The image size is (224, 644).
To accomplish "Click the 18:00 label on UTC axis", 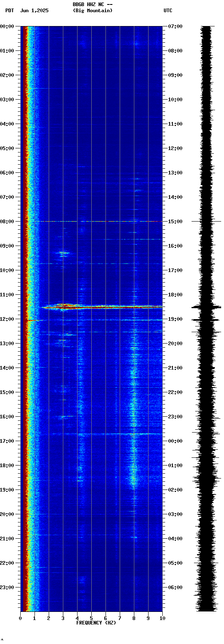I will pyautogui.click(x=175, y=295).
